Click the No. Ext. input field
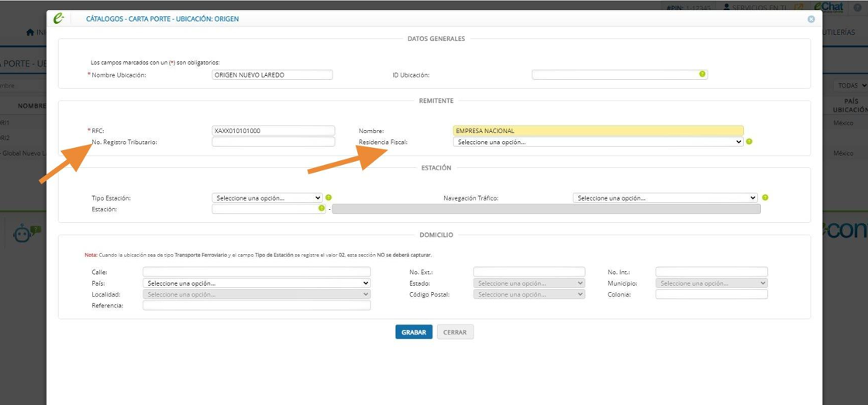 pos(529,272)
